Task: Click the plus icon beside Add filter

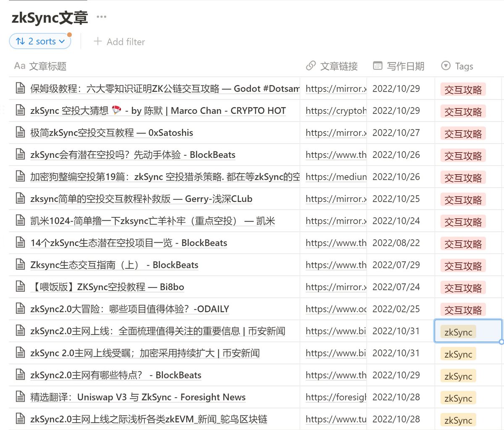Action: pos(98,41)
